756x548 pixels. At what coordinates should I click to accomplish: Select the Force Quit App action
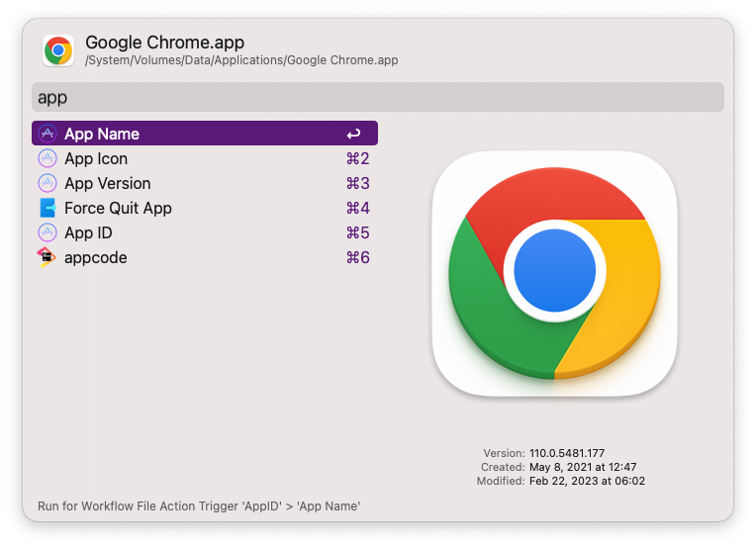pyautogui.click(x=118, y=208)
